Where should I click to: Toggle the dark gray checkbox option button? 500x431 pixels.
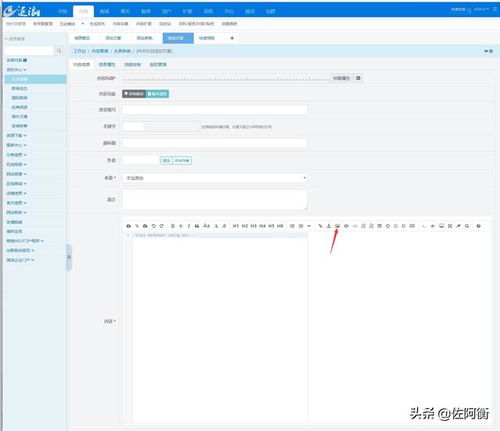[x=134, y=94]
